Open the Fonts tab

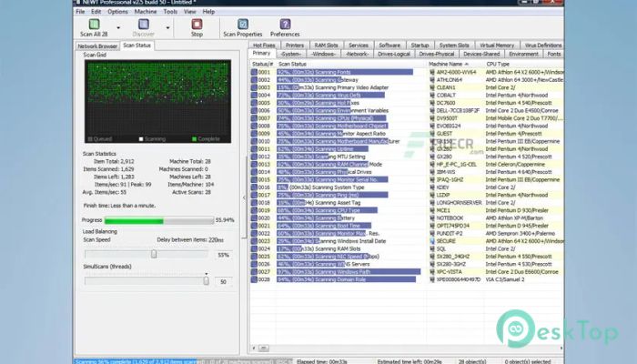point(553,54)
